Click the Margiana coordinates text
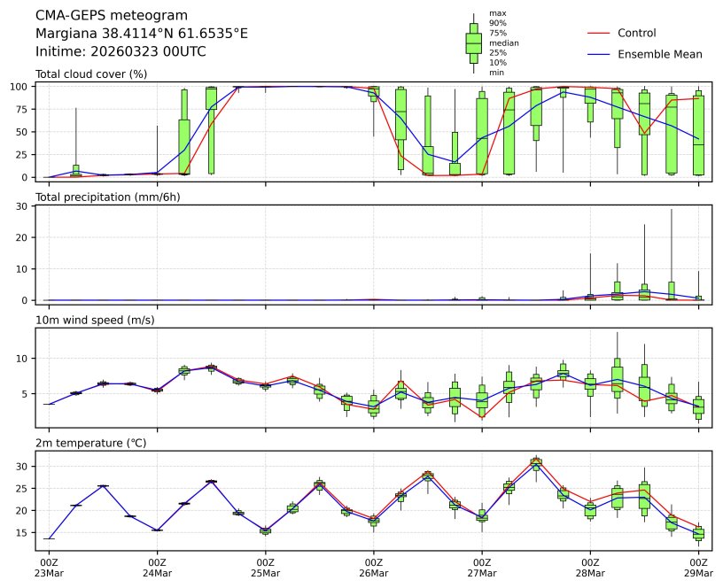The image size is (723, 588). 141,34
